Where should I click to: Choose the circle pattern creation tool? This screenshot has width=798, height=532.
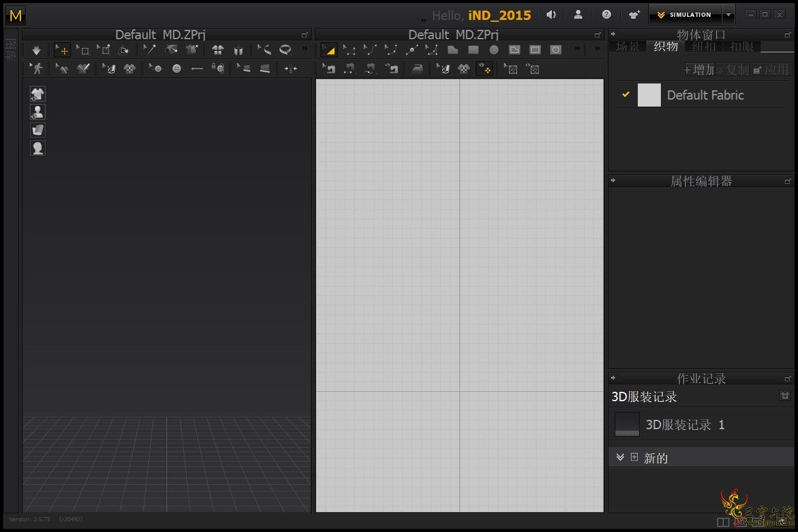[x=494, y=50]
